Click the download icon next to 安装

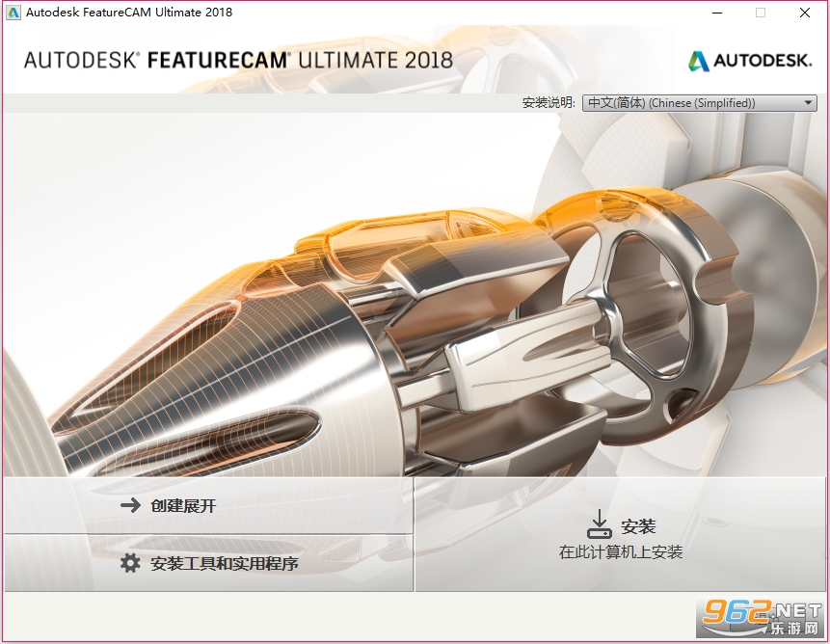pyautogui.click(x=600, y=523)
